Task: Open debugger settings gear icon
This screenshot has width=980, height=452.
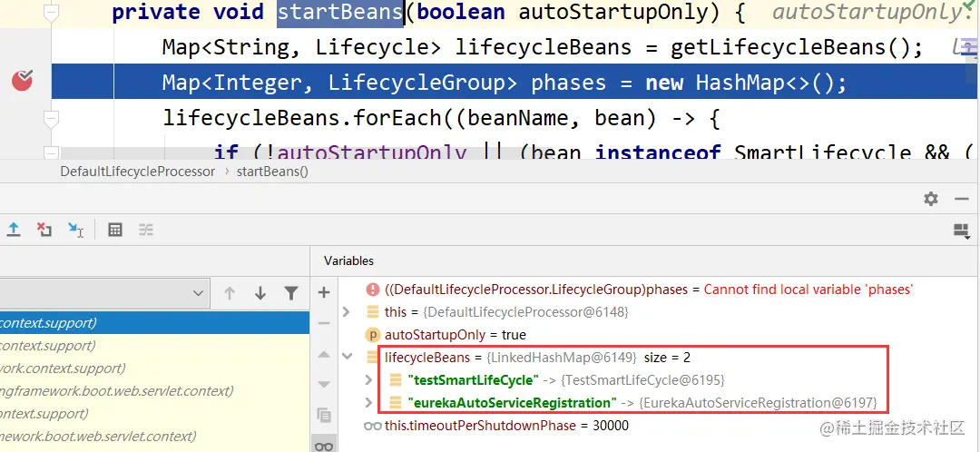Action: (x=931, y=199)
